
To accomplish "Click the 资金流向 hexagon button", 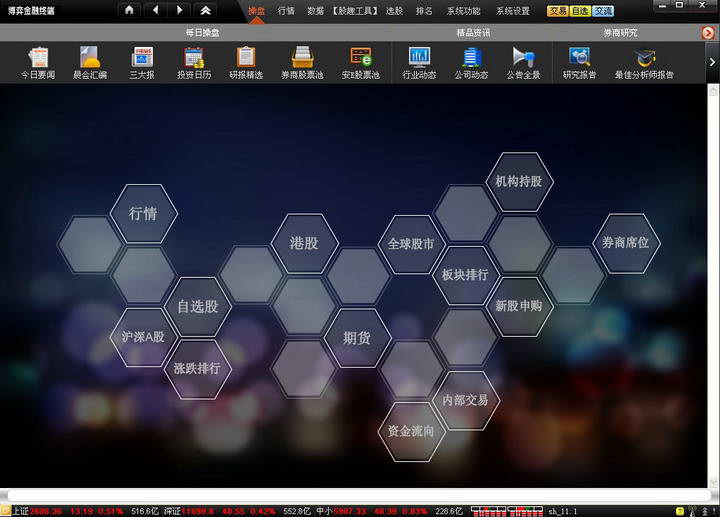I will click(x=411, y=431).
